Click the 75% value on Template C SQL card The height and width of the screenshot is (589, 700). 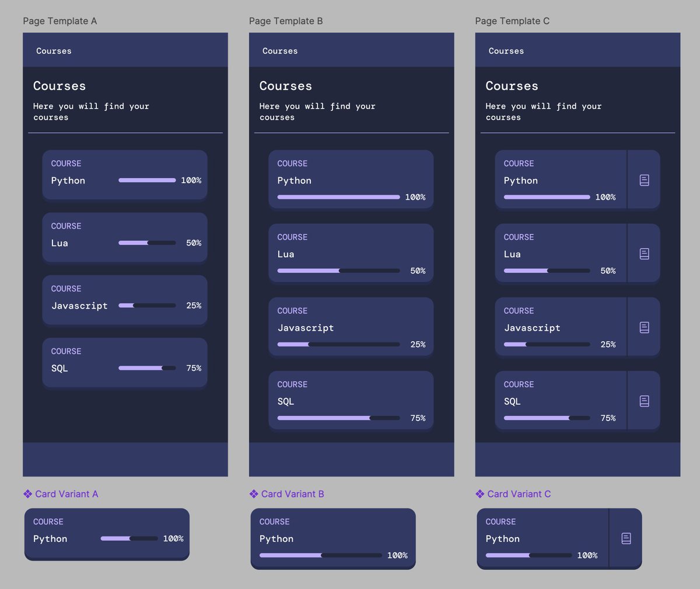coord(608,418)
